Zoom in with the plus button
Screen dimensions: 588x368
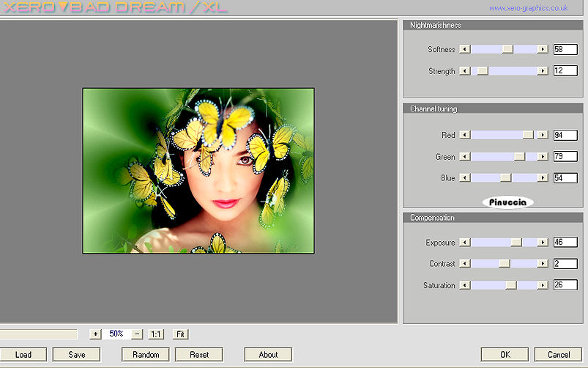[x=96, y=334]
